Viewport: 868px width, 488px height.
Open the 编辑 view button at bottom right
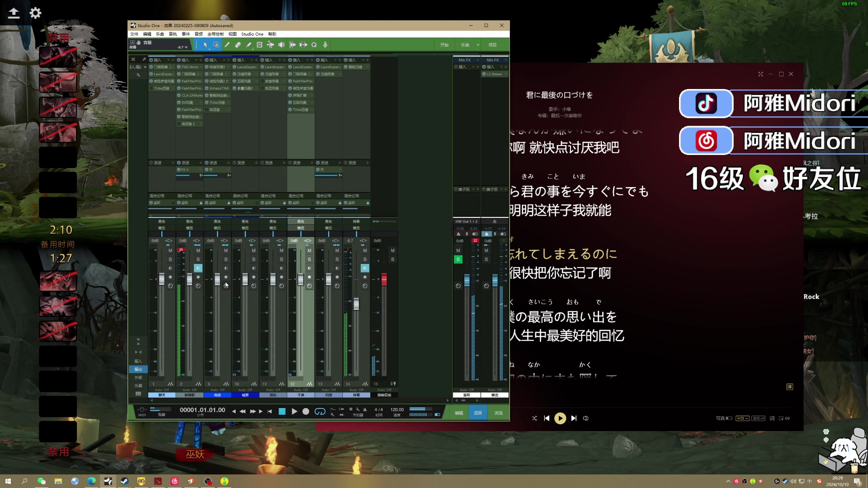[x=458, y=413]
